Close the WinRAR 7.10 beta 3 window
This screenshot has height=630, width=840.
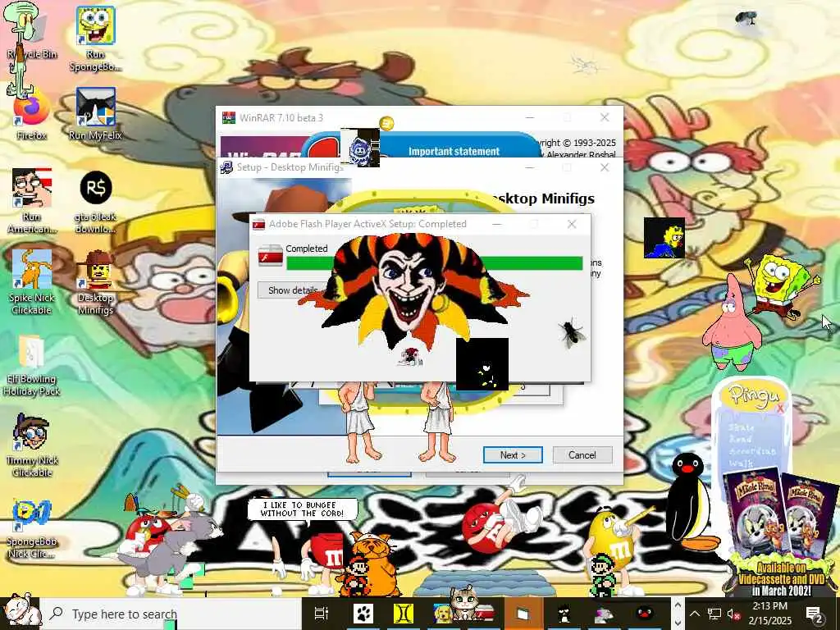pyautogui.click(x=605, y=117)
